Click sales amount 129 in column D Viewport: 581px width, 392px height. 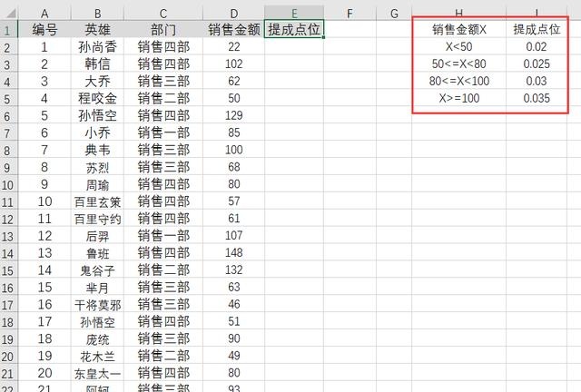click(x=234, y=115)
